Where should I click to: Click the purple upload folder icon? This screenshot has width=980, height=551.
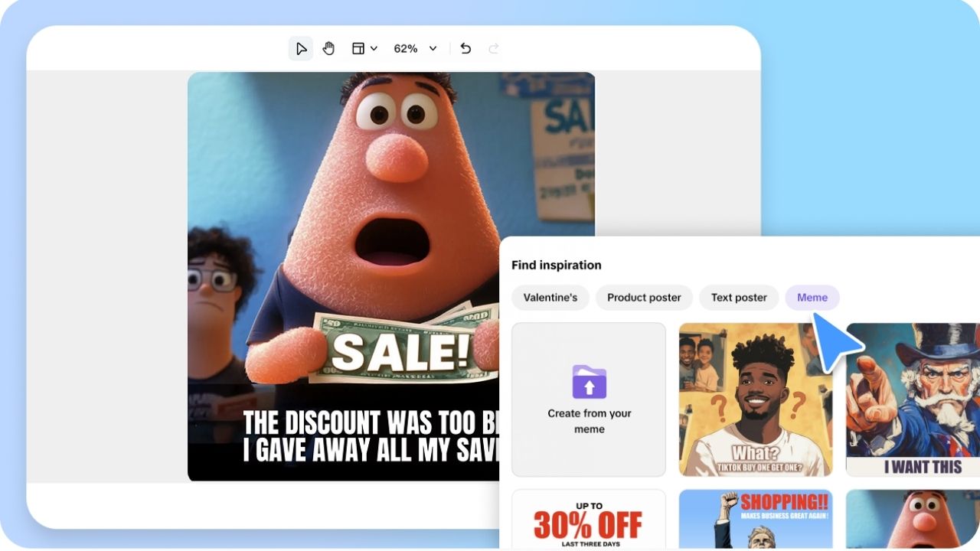[588, 383]
